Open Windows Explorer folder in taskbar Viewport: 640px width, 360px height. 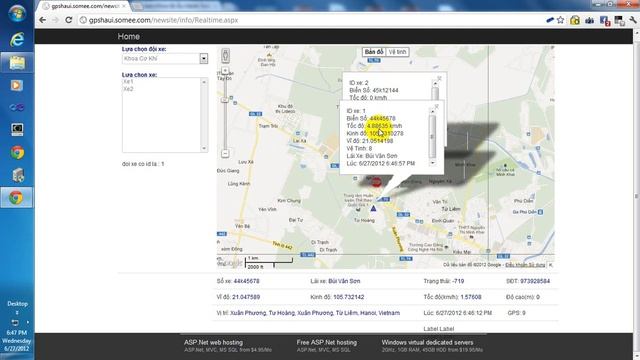tap(17, 63)
